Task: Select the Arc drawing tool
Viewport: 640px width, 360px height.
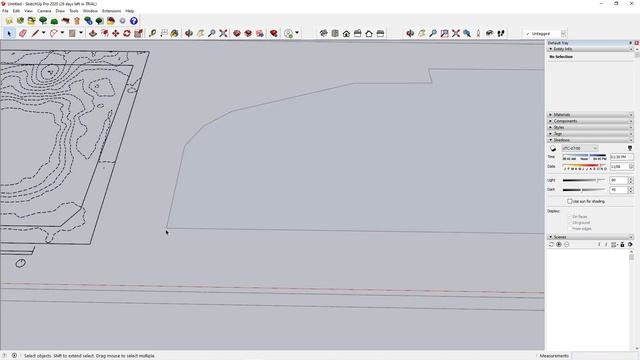Action: (53, 33)
